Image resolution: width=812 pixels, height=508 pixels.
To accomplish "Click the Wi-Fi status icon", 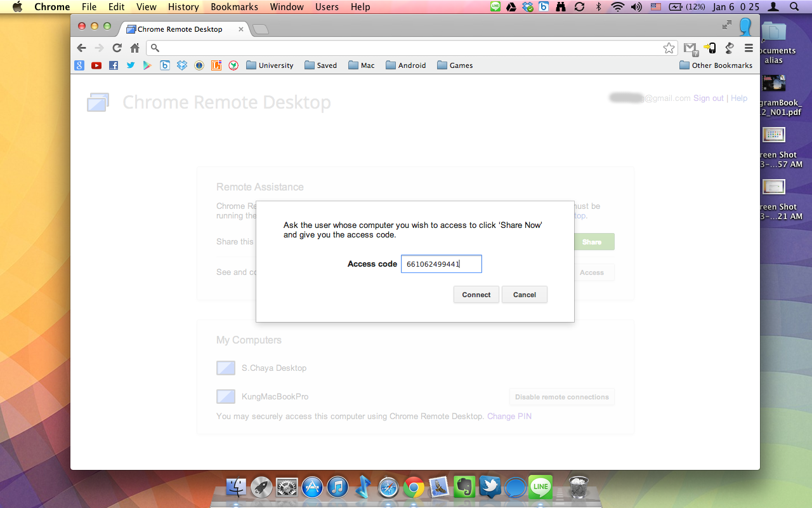I will coord(617,6).
